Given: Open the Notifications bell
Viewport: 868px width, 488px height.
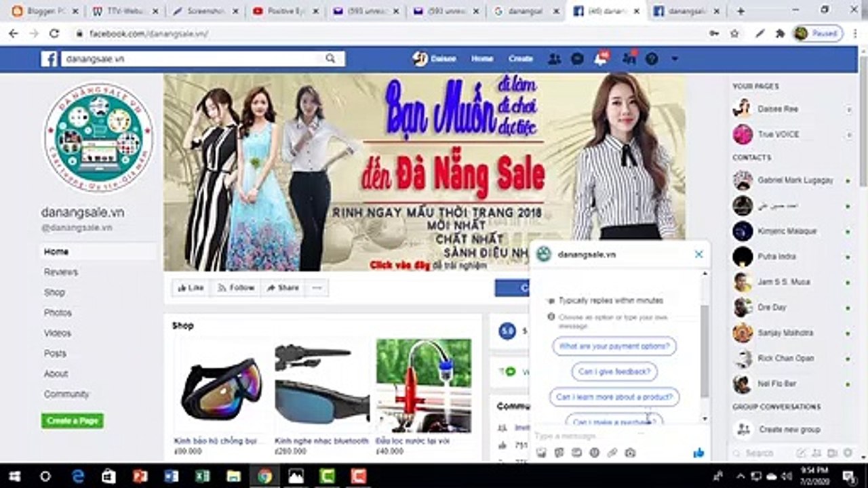Looking at the screenshot, I should [601, 59].
